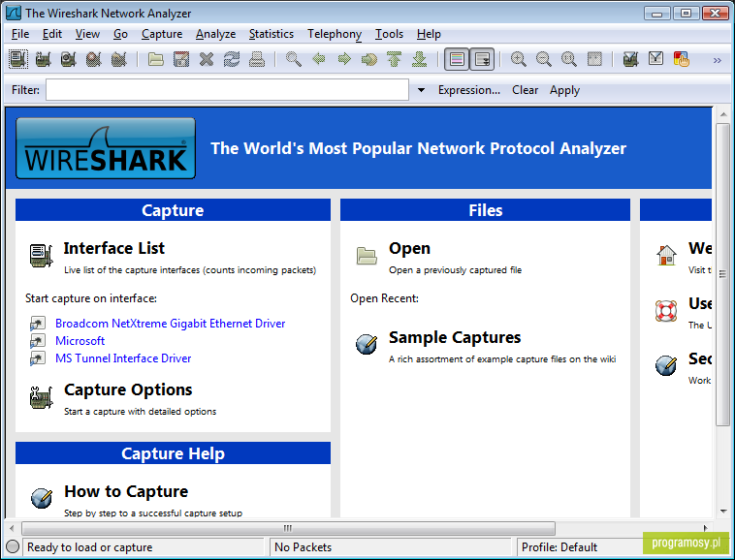Click the Expression... button
This screenshot has height=560, width=735.
[469, 90]
